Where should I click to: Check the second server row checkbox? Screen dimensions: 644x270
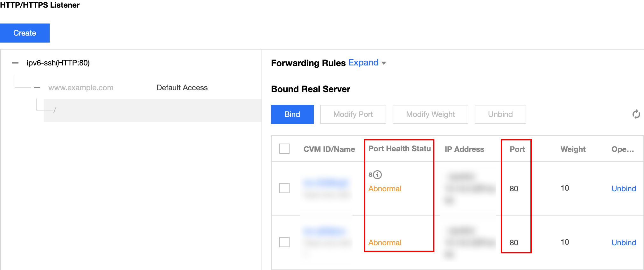[x=284, y=242]
